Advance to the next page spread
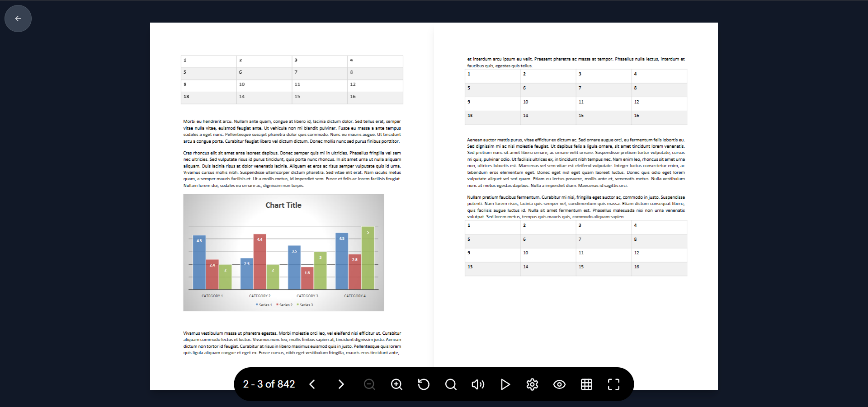The image size is (868, 407). click(x=341, y=384)
